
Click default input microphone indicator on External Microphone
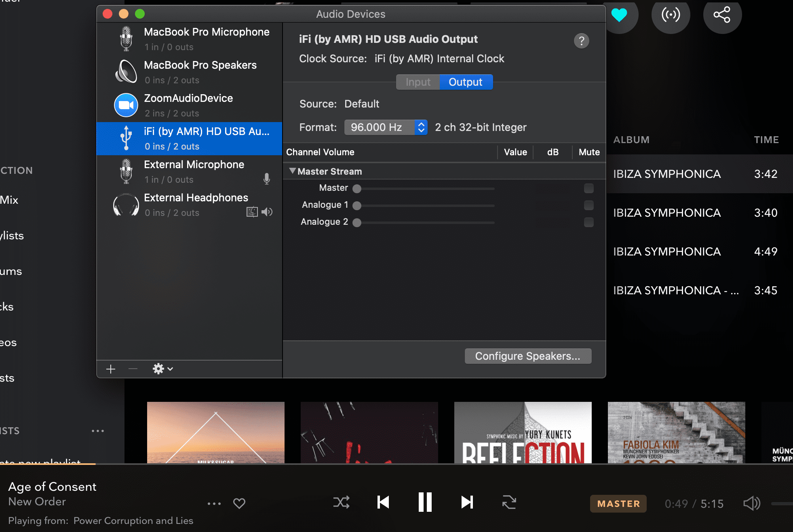pos(267,179)
